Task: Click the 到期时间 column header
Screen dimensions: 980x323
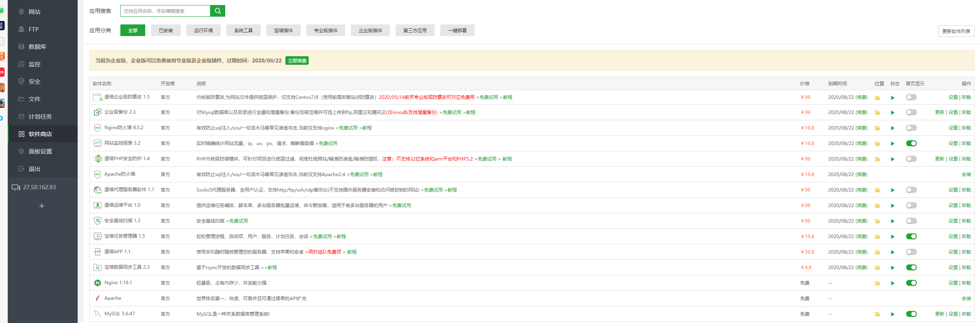Action: click(x=837, y=84)
